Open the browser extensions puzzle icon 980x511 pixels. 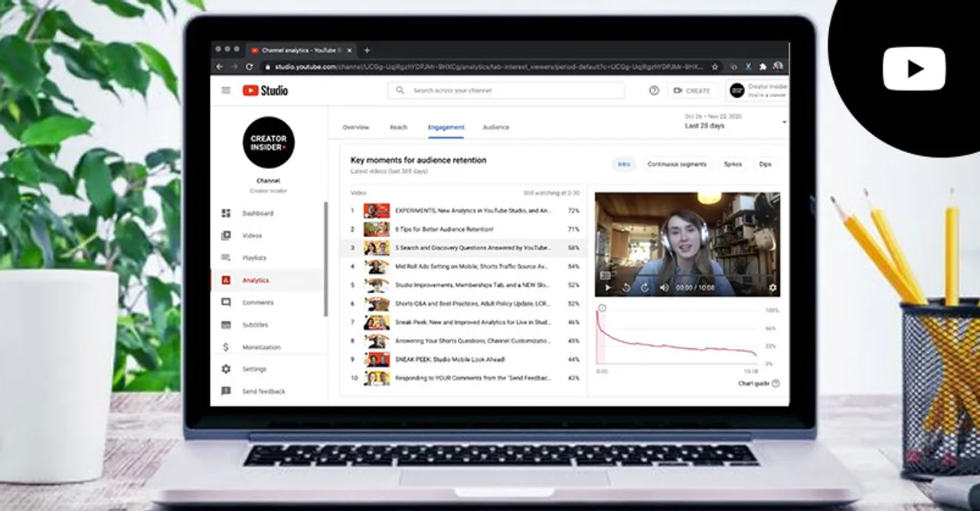[x=763, y=67]
